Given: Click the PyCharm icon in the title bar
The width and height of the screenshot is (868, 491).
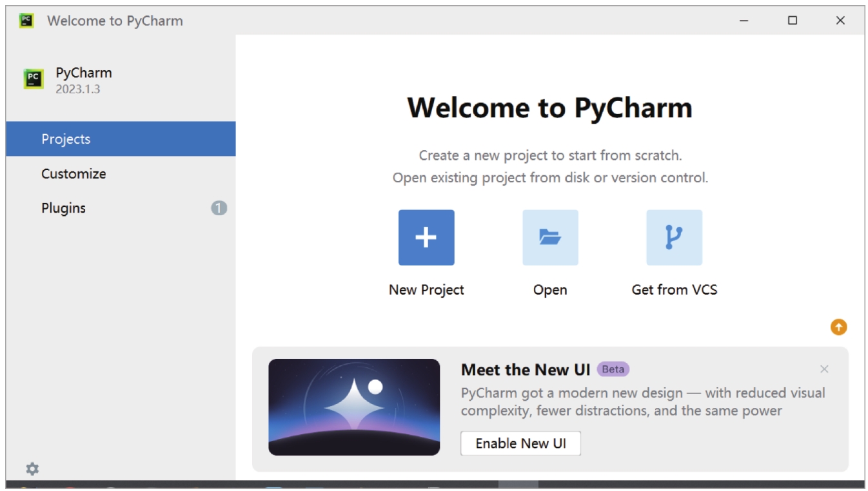Looking at the screenshot, I should pyautogui.click(x=26, y=21).
